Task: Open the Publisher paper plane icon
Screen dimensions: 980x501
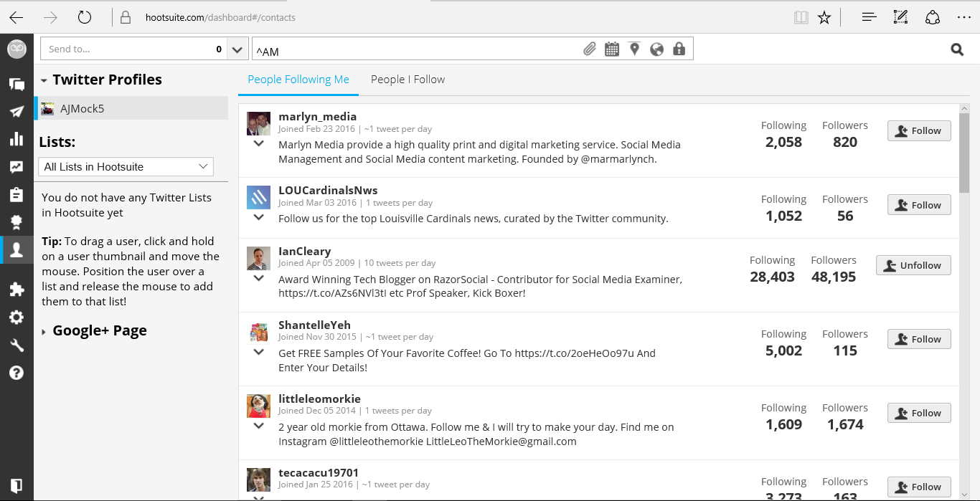Action: [17, 112]
